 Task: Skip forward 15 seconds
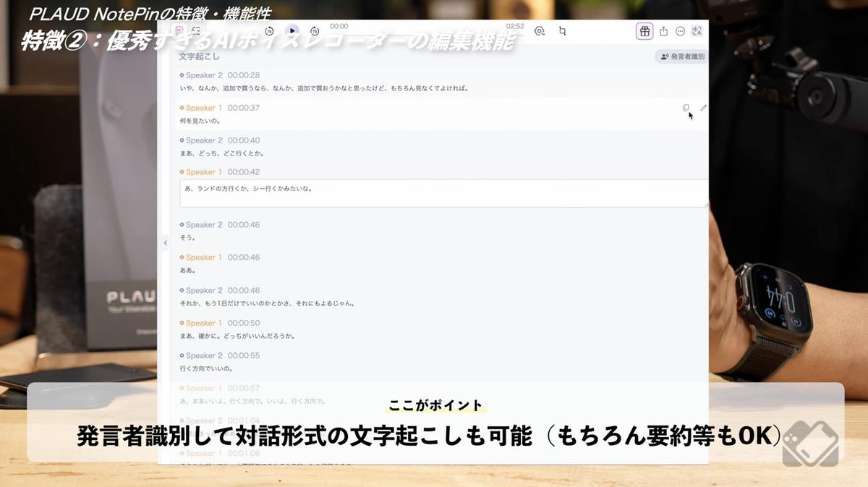(315, 31)
